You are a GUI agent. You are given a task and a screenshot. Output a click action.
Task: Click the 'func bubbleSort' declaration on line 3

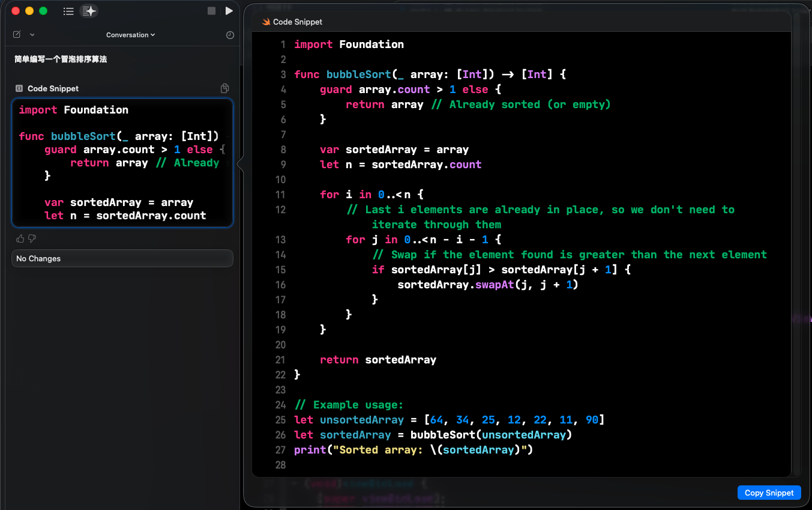pos(430,74)
